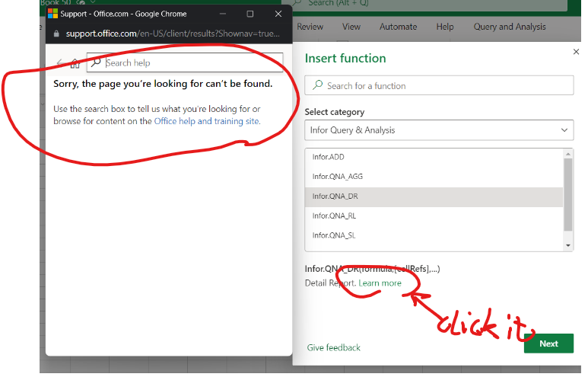Select the Infor.QNA_DR function
588x377 pixels.
click(x=434, y=196)
